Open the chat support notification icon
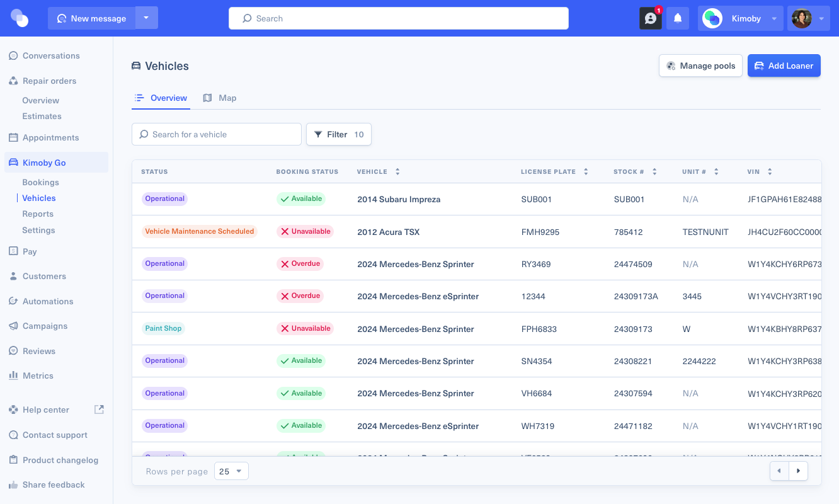The width and height of the screenshot is (839, 504). tap(651, 18)
